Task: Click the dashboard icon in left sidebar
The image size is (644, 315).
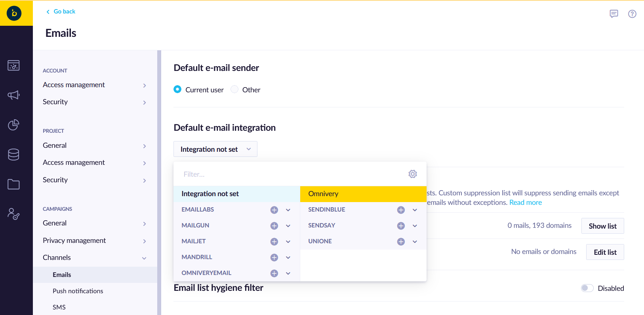Action: (13, 65)
